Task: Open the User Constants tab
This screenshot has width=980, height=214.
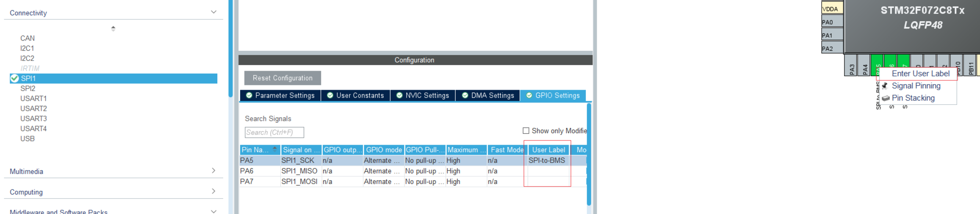Action: 355,96
